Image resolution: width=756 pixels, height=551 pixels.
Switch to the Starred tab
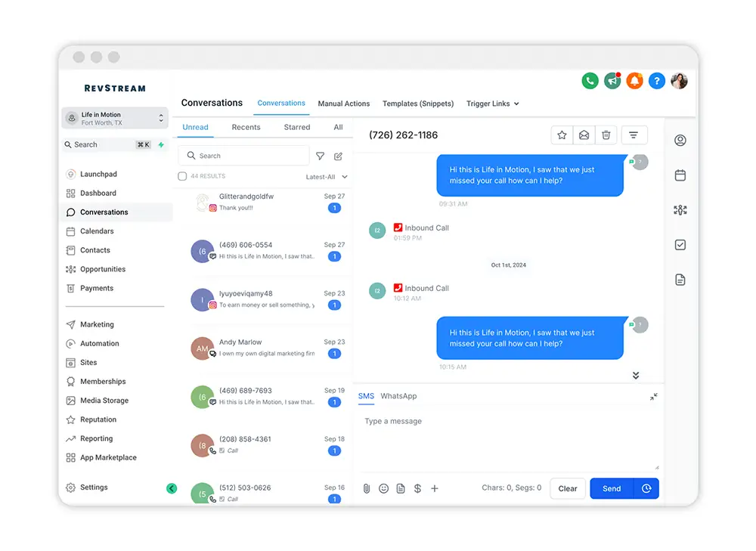pos(297,127)
